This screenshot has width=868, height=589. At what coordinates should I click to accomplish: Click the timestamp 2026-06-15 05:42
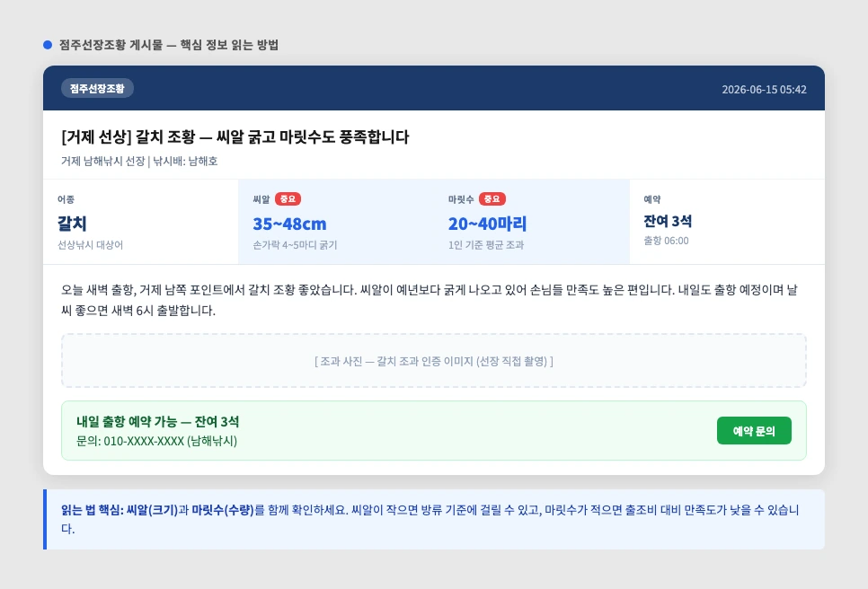pyautogui.click(x=764, y=90)
